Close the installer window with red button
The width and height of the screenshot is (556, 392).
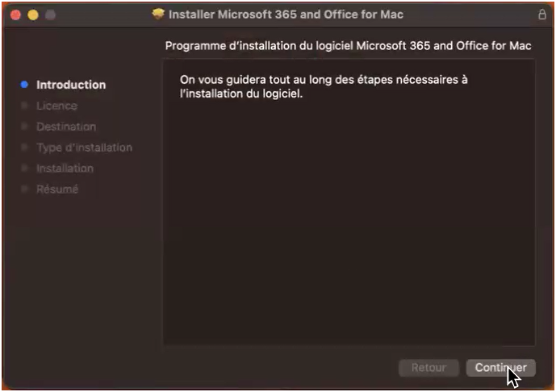coord(15,15)
